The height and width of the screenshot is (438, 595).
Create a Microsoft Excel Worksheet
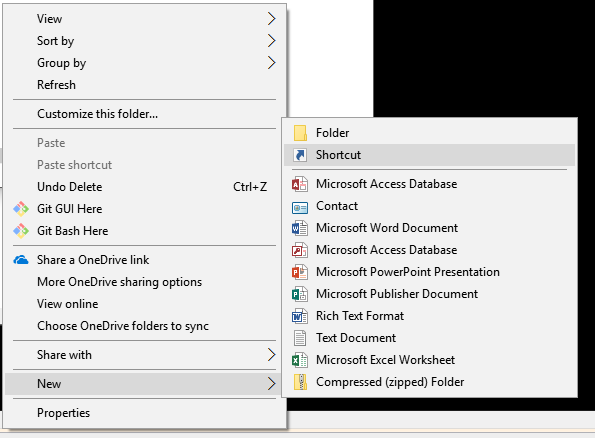(x=430, y=360)
